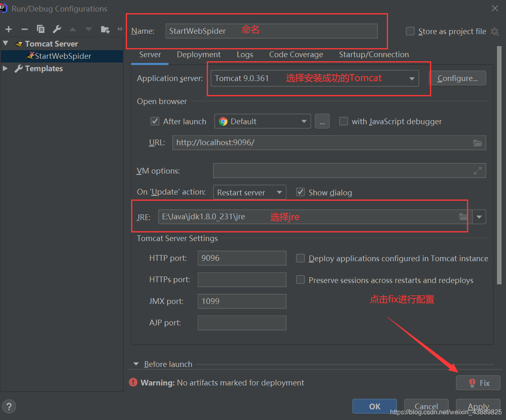This screenshot has width=506, height=420.
Task: Expand the VM options field
Action: pos(478,171)
